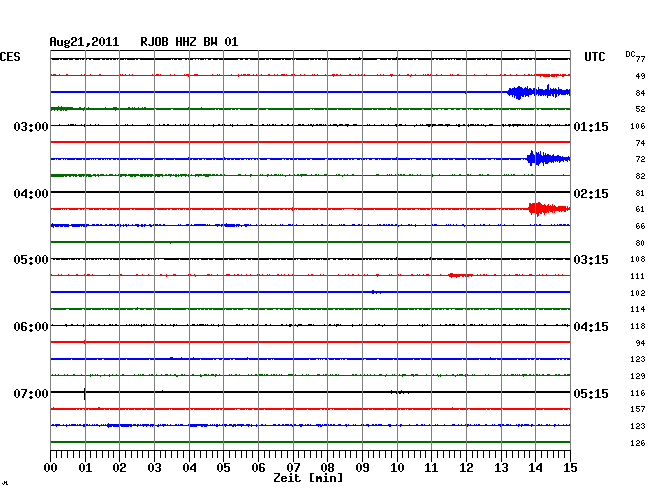The image size is (650, 494).
Task: Click minute 05 on the time axis
Action: (223, 468)
